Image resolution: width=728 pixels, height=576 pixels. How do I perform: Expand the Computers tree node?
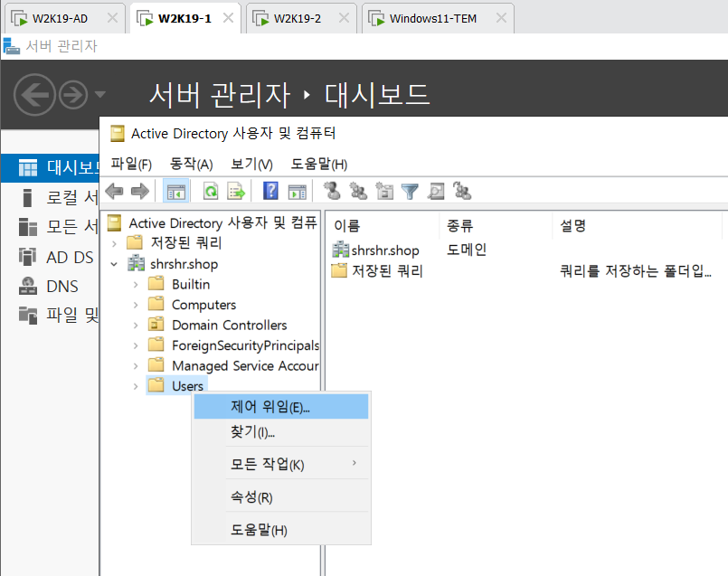click(136, 305)
